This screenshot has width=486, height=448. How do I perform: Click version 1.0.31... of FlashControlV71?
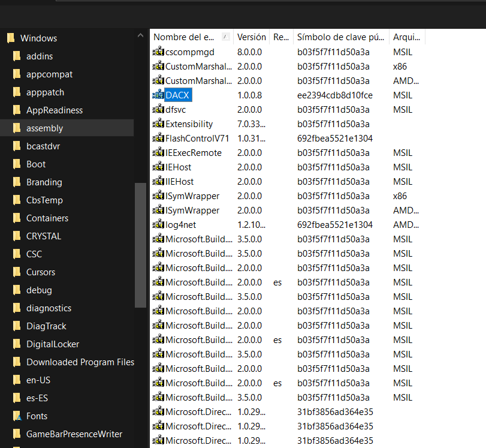(x=251, y=138)
